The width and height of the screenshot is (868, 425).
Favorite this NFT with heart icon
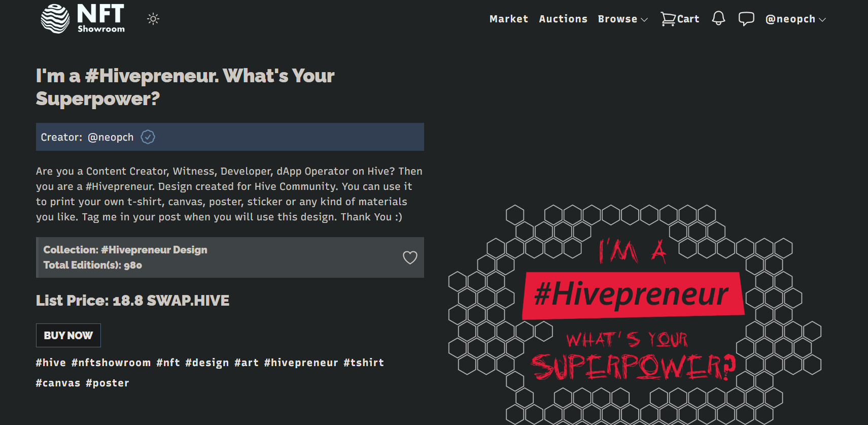click(410, 257)
